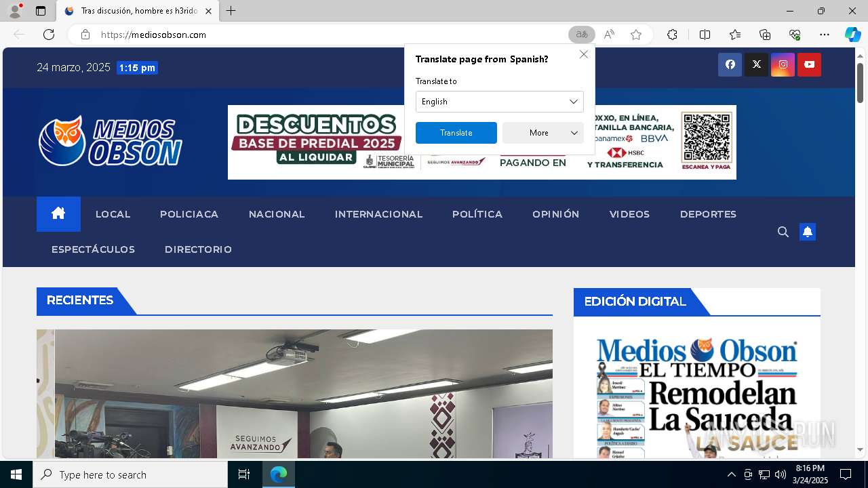Click the Edge taskbar icon
Viewport: 868px width, 488px height.
pos(279,474)
